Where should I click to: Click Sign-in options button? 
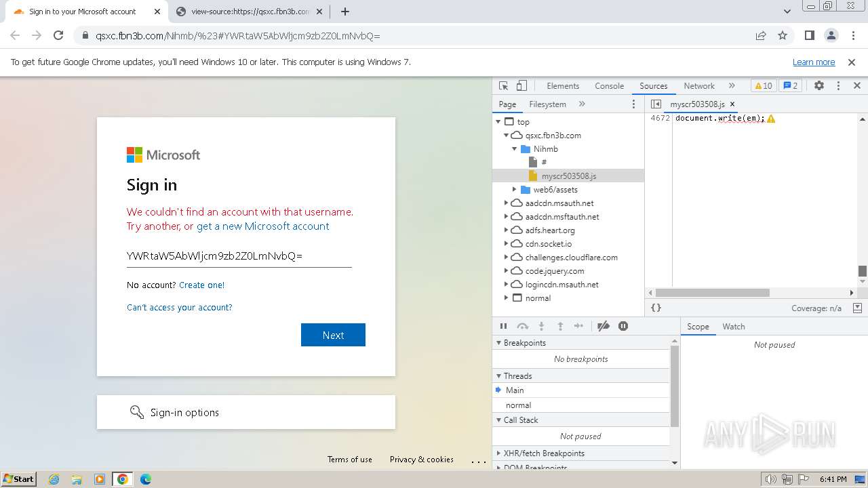[x=246, y=412]
